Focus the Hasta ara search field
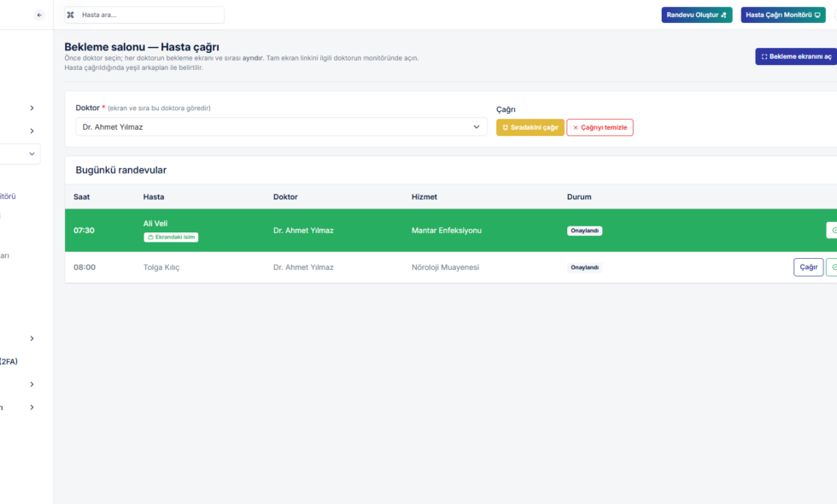The width and height of the screenshot is (837, 504). pyautogui.click(x=149, y=15)
